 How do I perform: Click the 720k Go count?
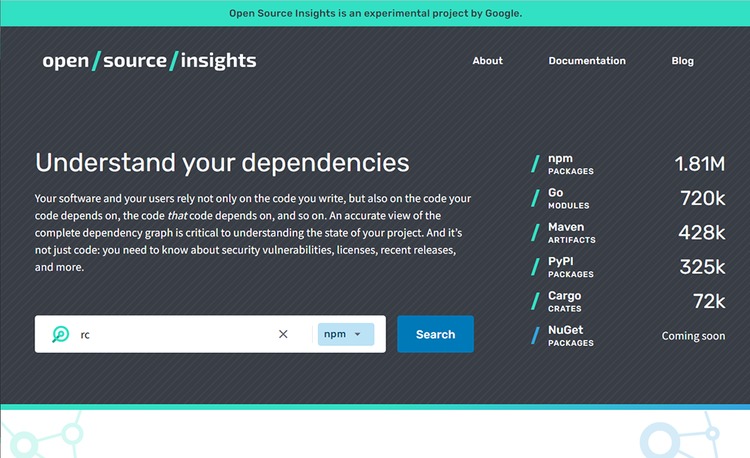(x=703, y=198)
